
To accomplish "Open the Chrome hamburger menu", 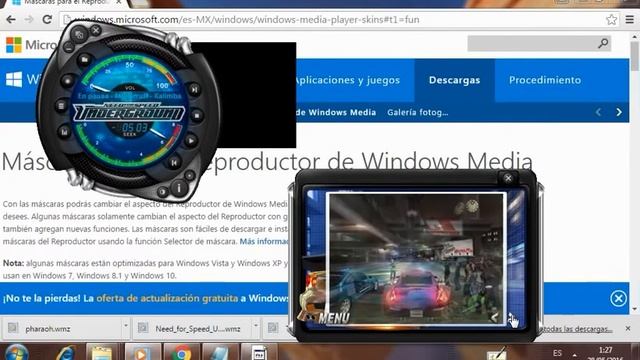I will point(629,19).
